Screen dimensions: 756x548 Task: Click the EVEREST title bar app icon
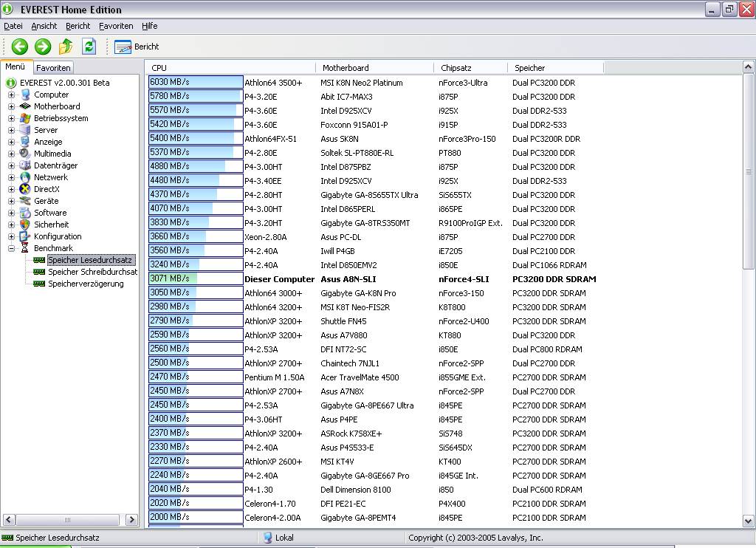(7, 9)
